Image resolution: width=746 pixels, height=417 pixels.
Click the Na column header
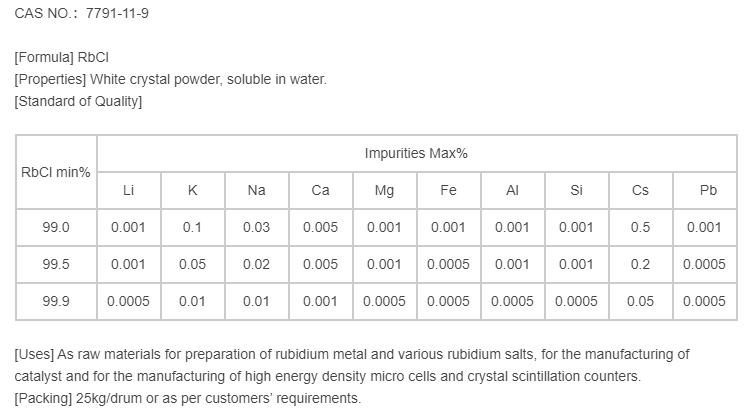(x=256, y=190)
